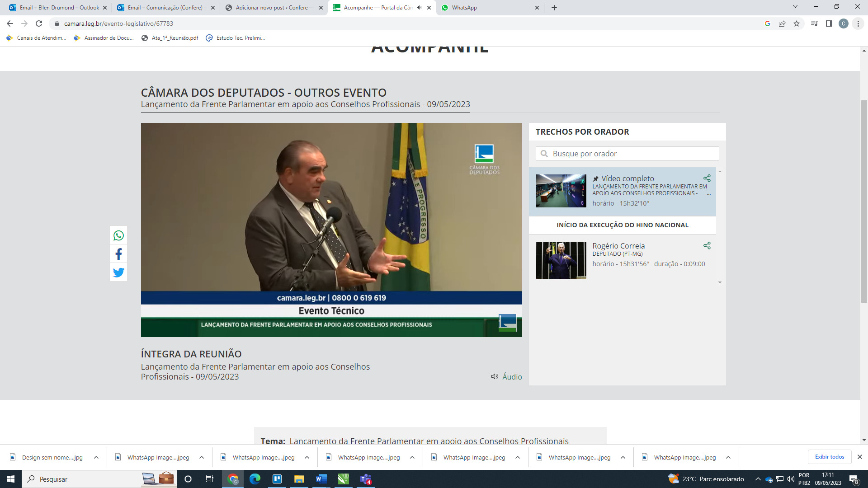Click share icon for Vídeo completo
Screen dimensions: 868x488
click(707, 178)
